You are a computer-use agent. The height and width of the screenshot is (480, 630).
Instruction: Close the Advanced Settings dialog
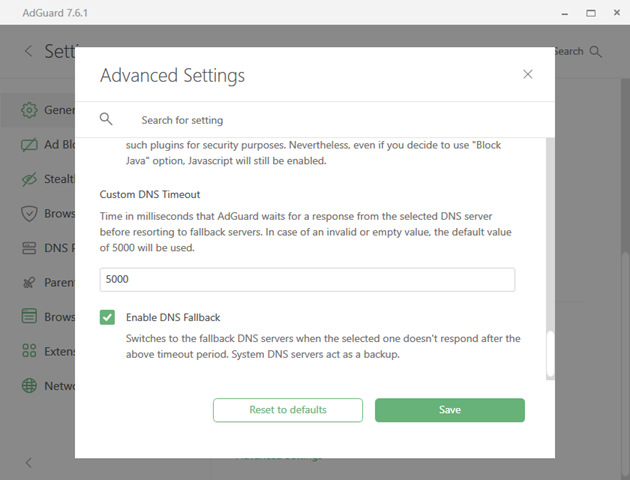(528, 74)
